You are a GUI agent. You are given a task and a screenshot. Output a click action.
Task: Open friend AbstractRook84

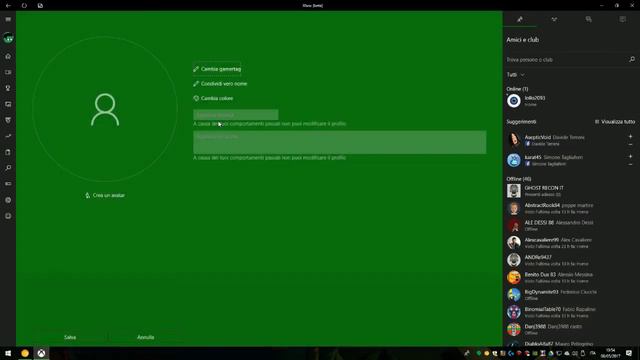coord(571,208)
